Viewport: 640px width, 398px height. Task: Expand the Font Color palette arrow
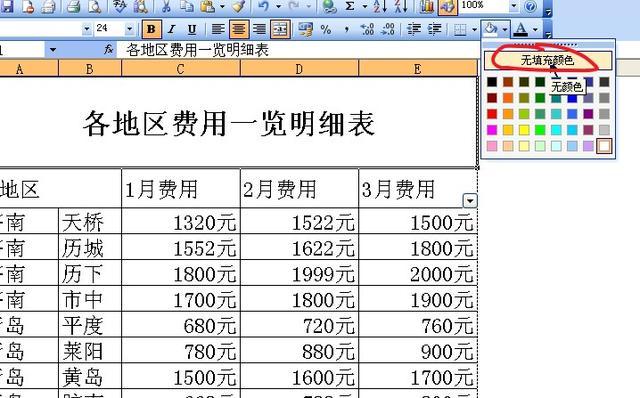535,29
